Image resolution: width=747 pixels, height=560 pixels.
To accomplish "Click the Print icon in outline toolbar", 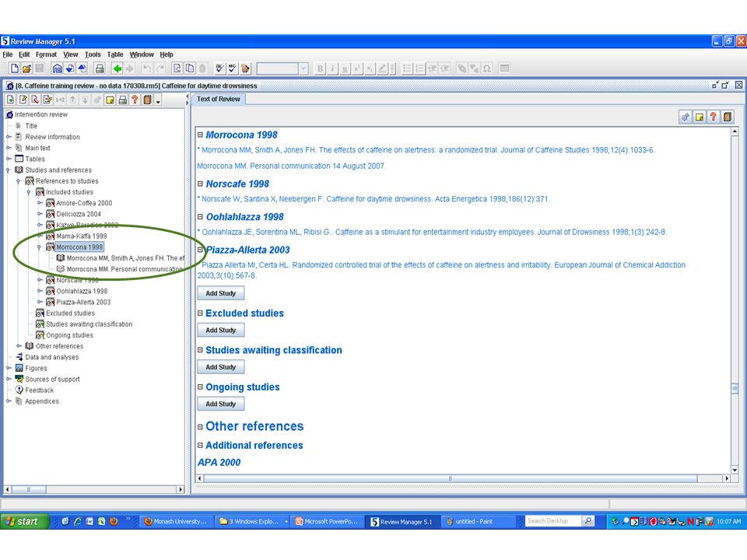I will coord(122,100).
